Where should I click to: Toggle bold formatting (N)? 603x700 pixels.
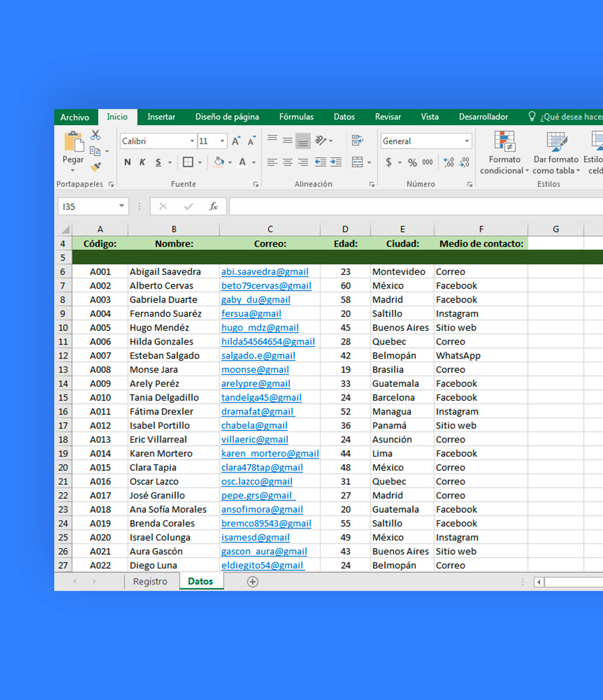pos(127,162)
